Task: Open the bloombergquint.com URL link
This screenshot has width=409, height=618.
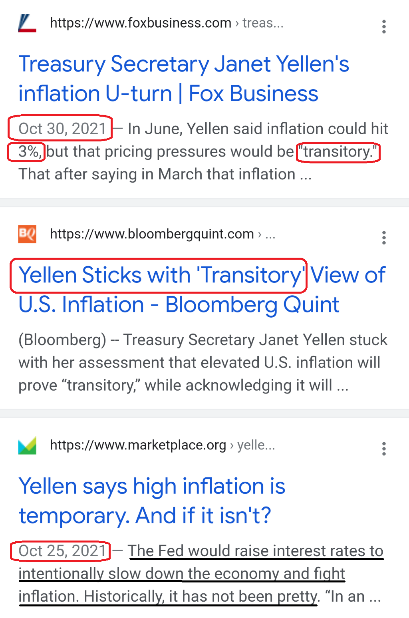Action: click(x=152, y=234)
